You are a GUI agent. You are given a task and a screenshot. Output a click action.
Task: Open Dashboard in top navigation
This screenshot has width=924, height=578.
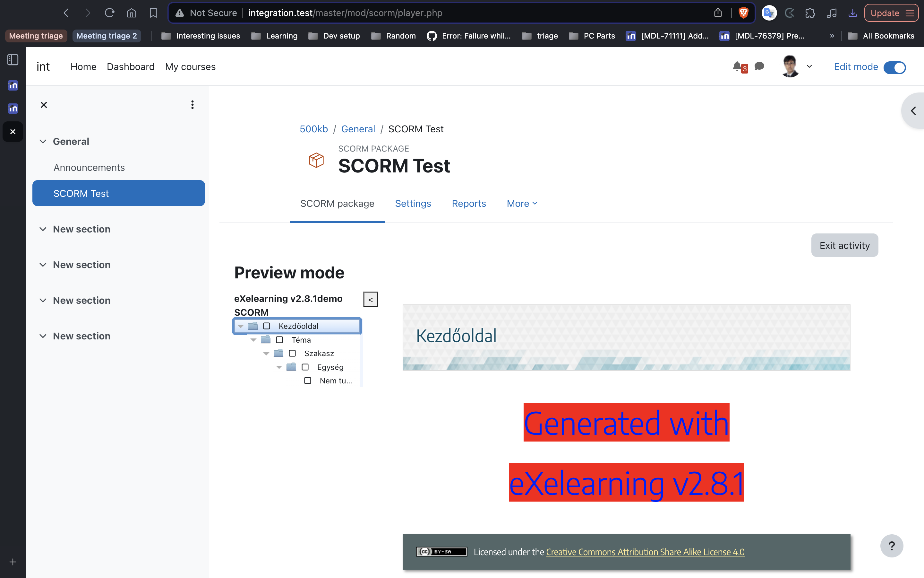(x=131, y=66)
